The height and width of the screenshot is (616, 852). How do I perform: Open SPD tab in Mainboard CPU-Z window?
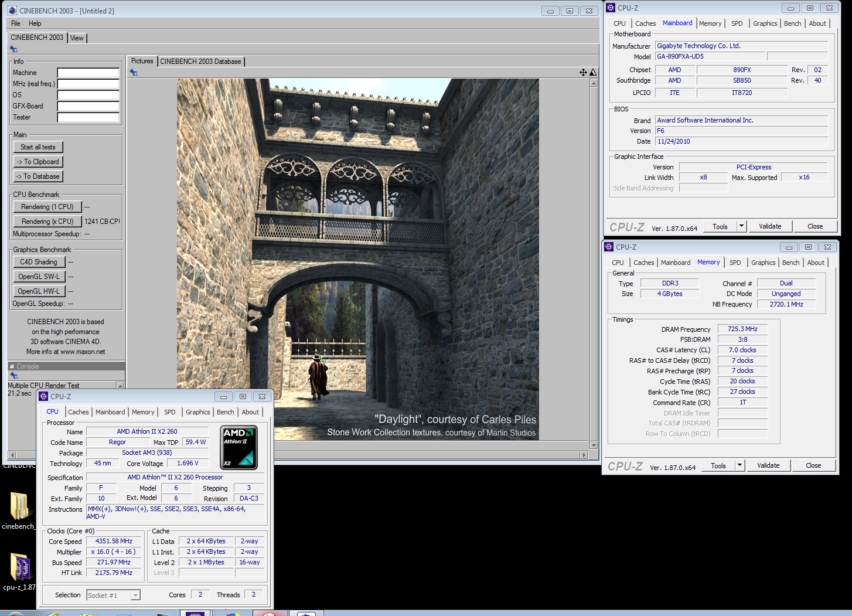[x=737, y=23]
